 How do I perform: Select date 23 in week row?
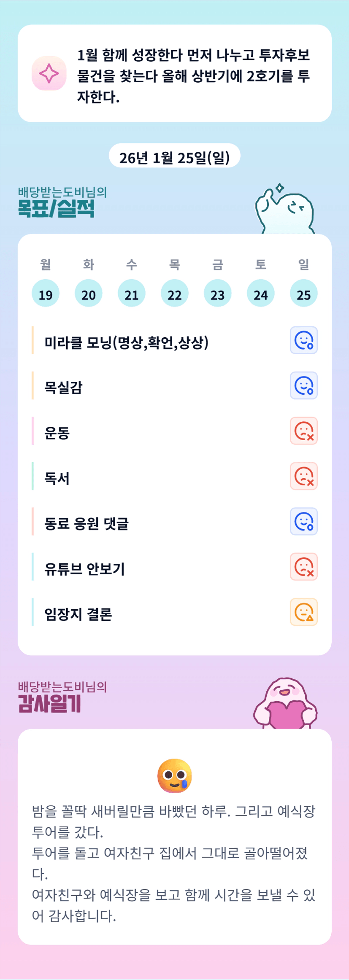(x=218, y=293)
